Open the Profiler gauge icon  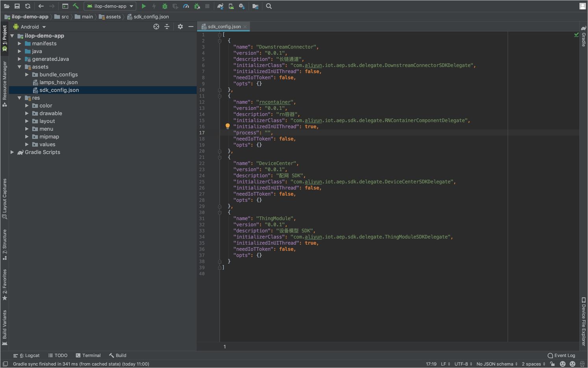(186, 6)
